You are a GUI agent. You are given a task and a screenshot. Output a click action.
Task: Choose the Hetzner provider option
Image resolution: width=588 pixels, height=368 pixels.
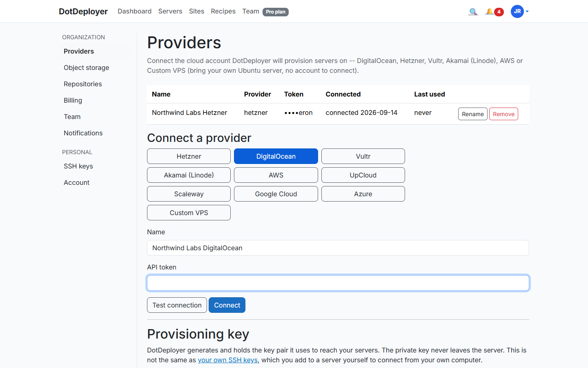click(x=189, y=156)
